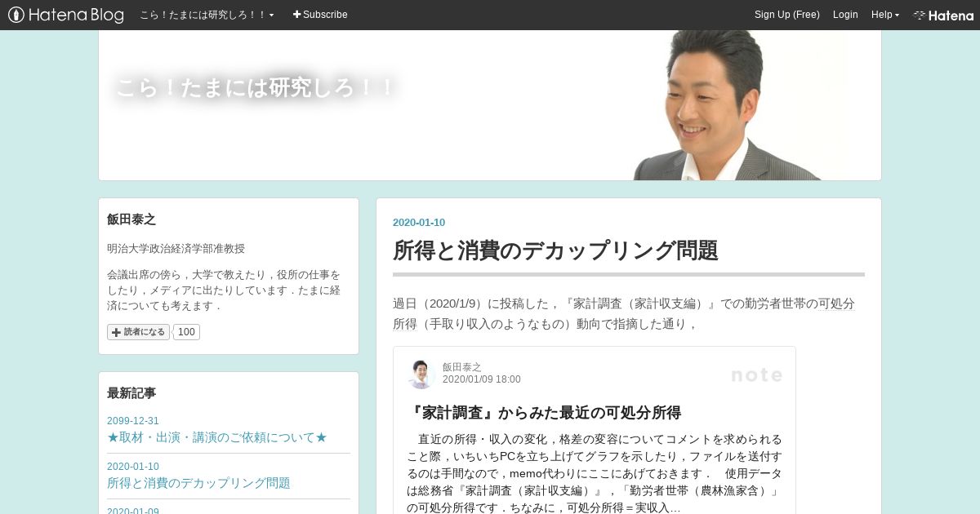Open the article date 2020-01-10 link

coord(419,223)
